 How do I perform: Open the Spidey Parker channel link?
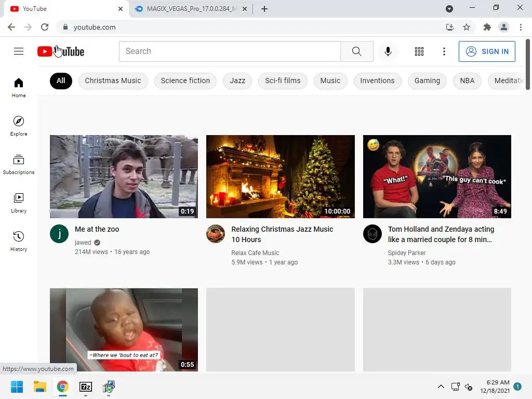[x=406, y=253]
